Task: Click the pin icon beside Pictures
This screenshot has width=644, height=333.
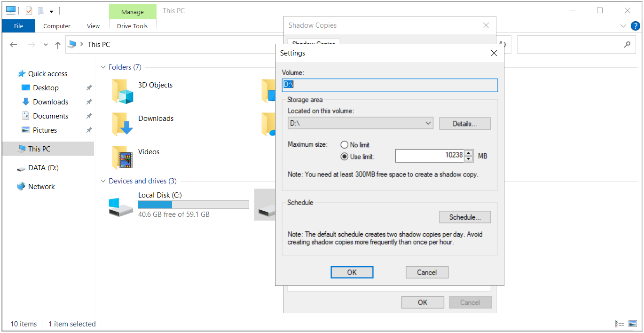Action: [x=89, y=130]
